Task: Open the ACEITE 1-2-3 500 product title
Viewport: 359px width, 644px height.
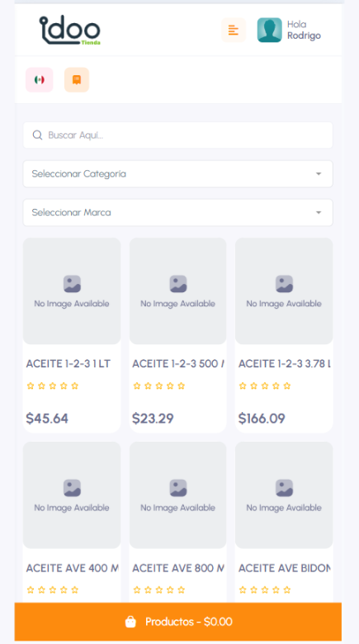Action: 178,364
